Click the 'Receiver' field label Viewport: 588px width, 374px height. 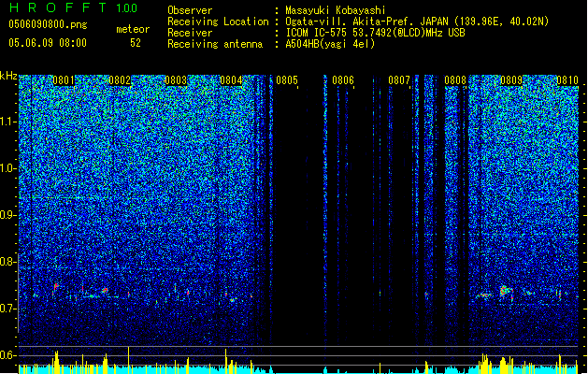click(x=190, y=33)
